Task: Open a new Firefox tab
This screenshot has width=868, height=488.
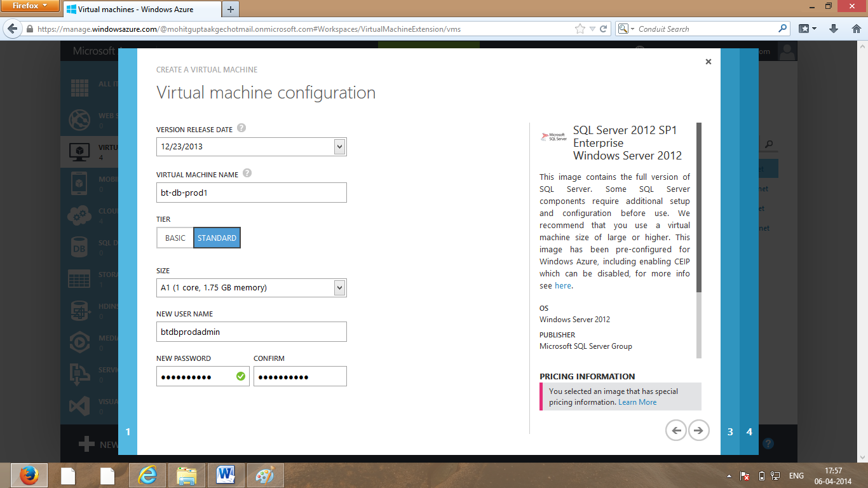Action: [230, 10]
